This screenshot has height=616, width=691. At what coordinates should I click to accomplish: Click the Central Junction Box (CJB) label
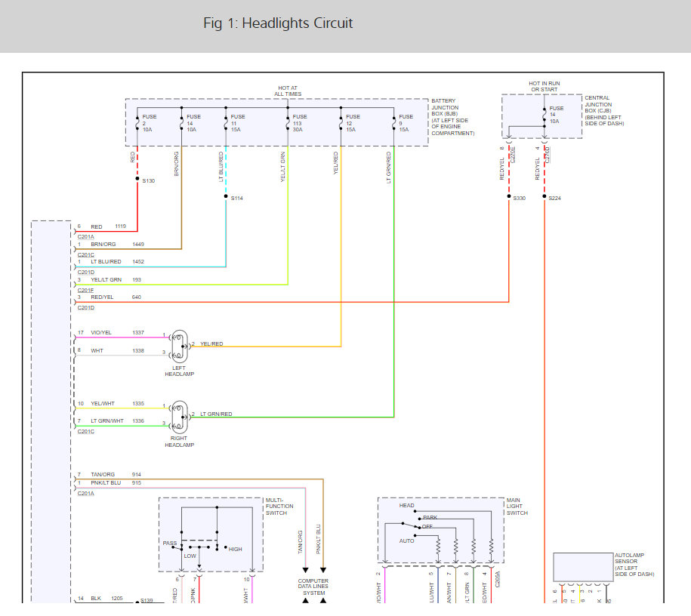pyautogui.click(x=604, y=111)
